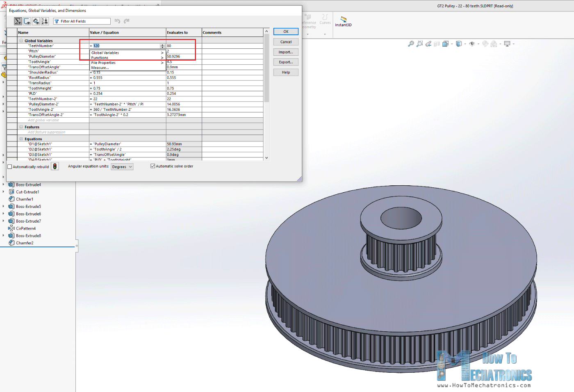Click the Zoom to Fit magnifier icon
This screenshot has height=392, width=574.
pos(411,43)
